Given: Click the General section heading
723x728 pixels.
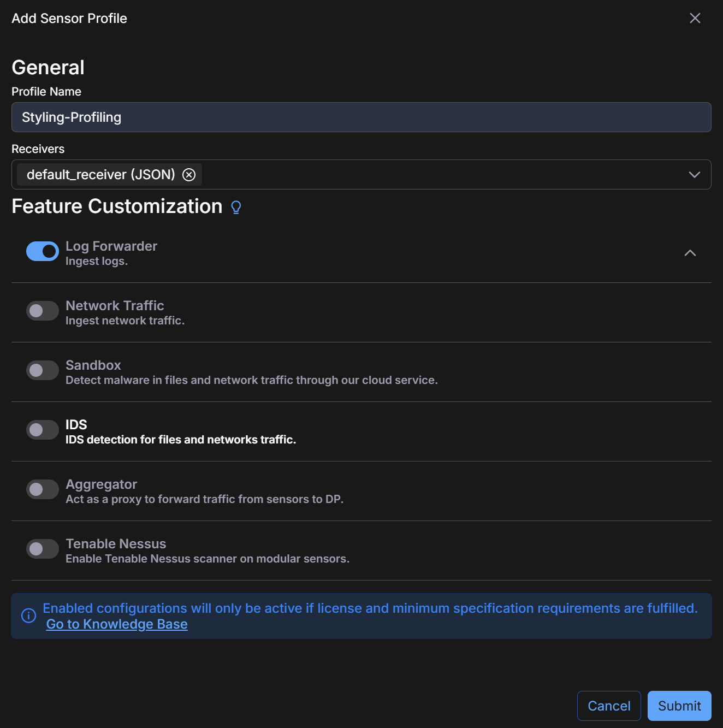Looking at the screenshot, I should coord(48,67).
